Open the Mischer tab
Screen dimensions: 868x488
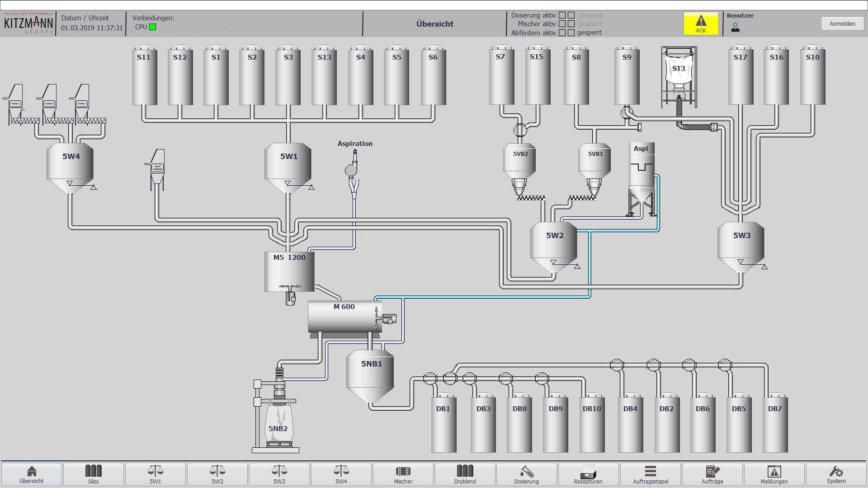click(403, 474)
